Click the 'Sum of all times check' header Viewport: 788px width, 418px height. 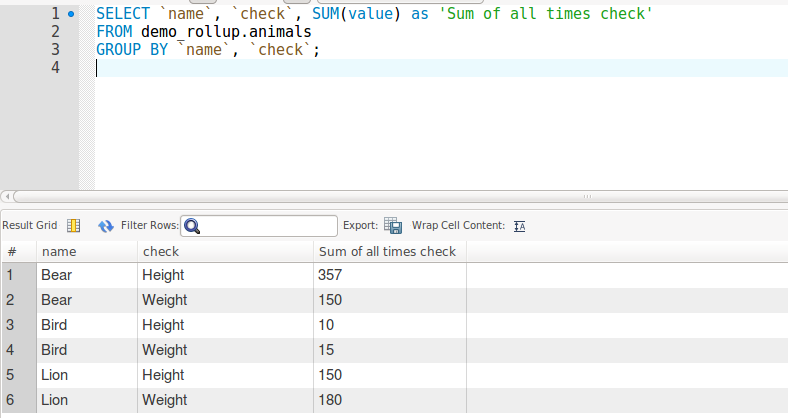point(388,251)
